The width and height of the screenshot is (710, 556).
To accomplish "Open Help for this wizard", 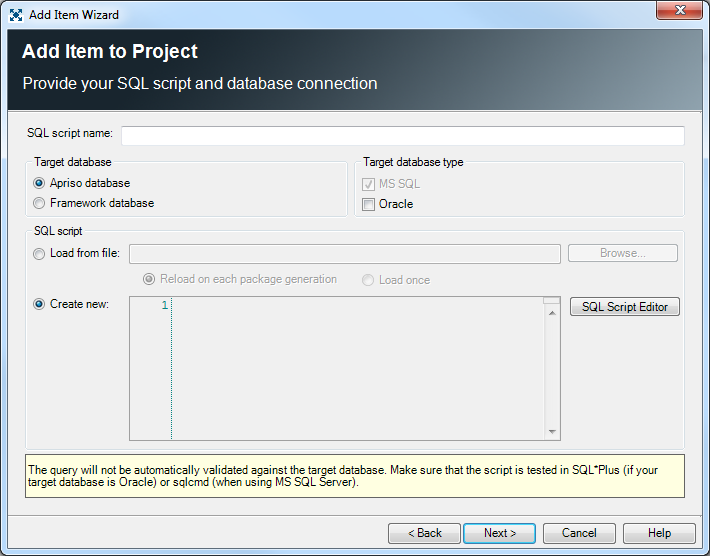I will 659,533.
